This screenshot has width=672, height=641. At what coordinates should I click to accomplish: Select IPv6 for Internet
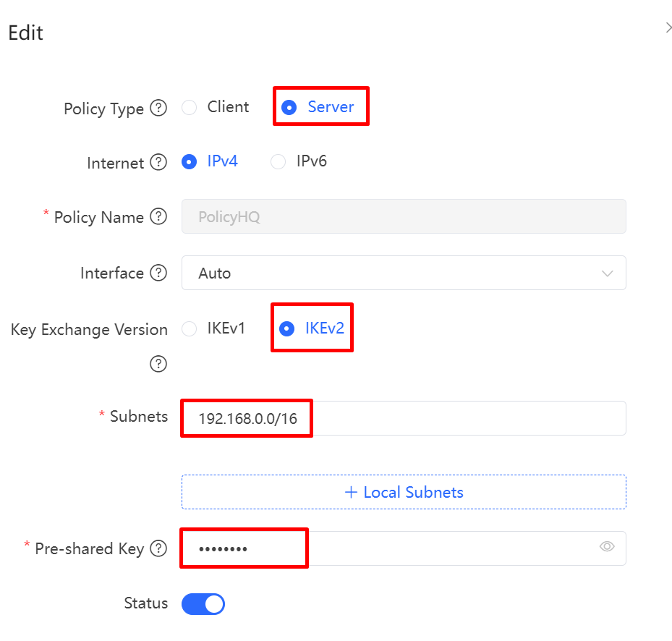(278, 162)
